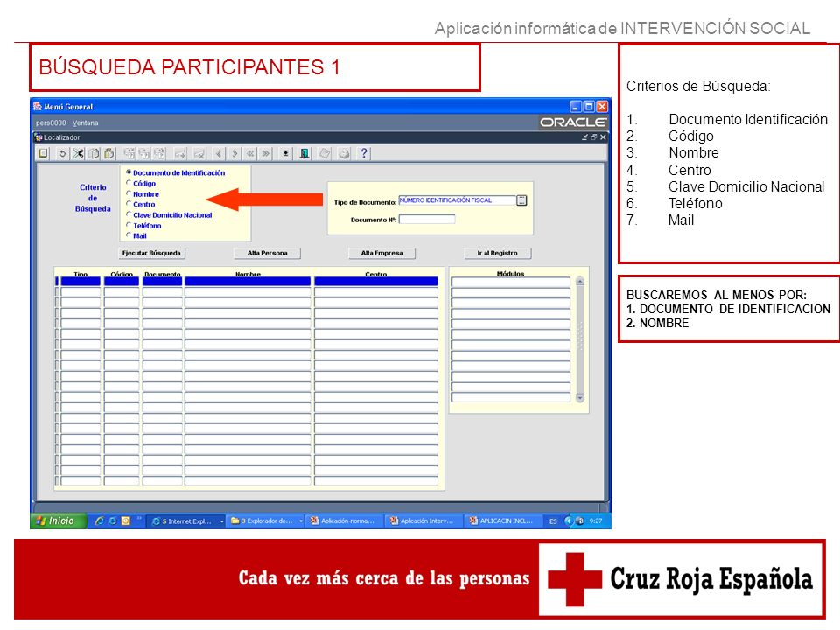Go to previous record with the single left arrow
This screenshot has width=840, height=630.
pos(219,154)
